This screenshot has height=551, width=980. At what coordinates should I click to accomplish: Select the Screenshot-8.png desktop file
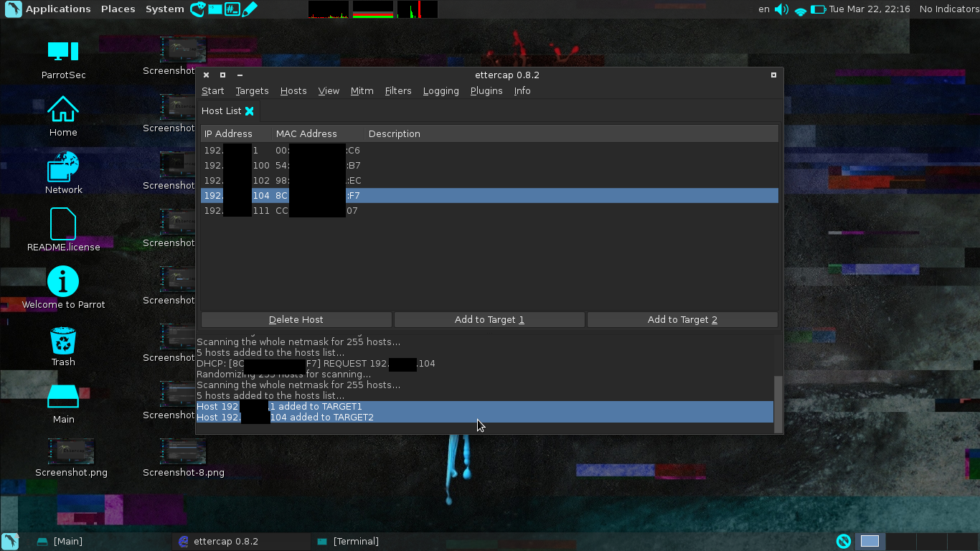click(184, 458)
